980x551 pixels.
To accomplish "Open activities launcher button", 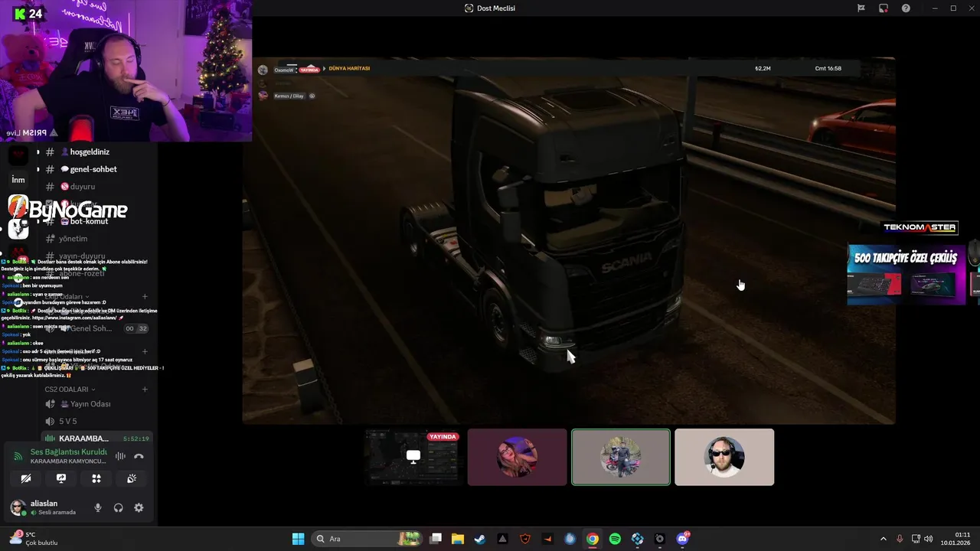I will pos(96,478).
